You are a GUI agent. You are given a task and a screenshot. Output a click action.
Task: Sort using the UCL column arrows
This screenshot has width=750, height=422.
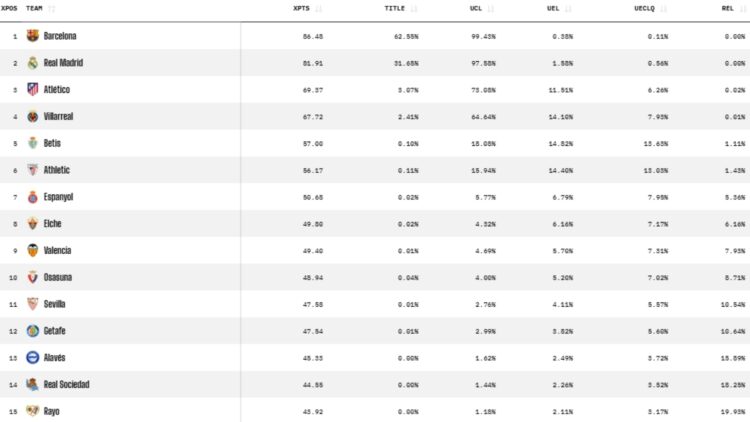(491, 8)
